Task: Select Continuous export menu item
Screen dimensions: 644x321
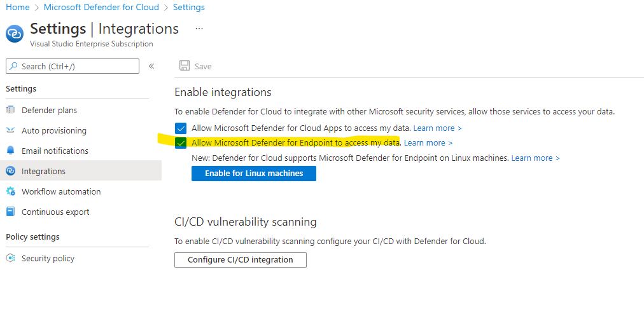Action: pos(55,212)
